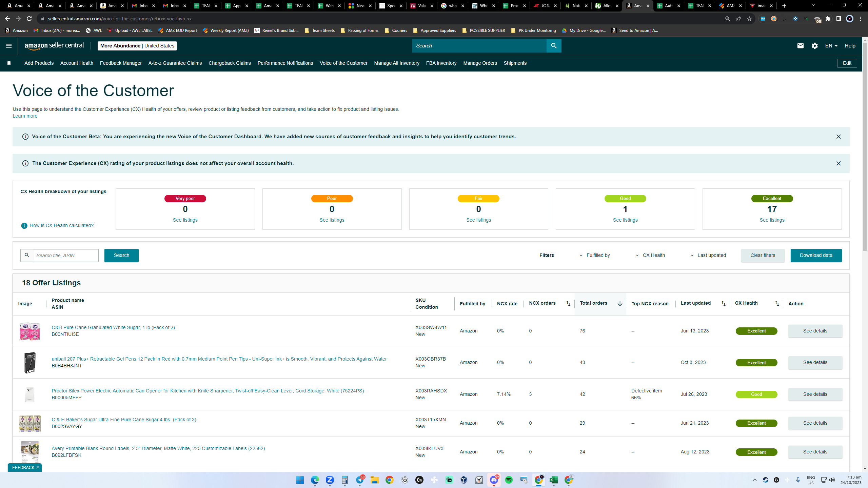
Task: Sort listings by the Last updated column
Action: [723, 304]
